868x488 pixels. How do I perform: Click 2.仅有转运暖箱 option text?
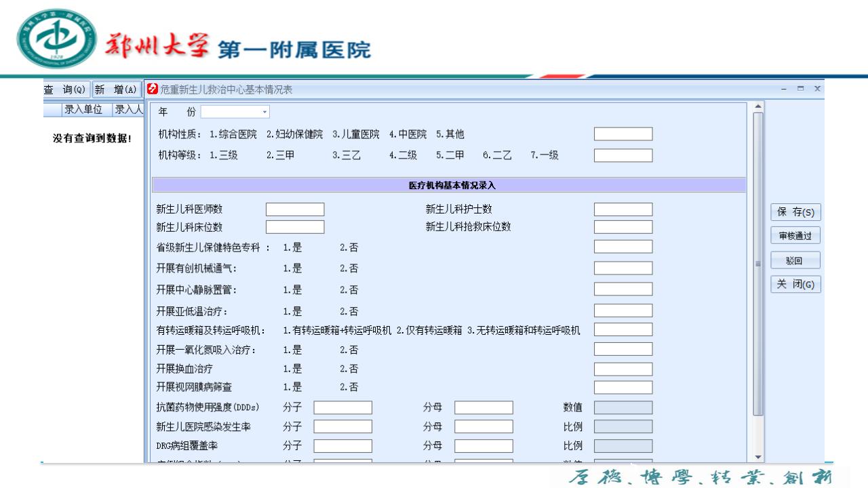pos(429,330)
